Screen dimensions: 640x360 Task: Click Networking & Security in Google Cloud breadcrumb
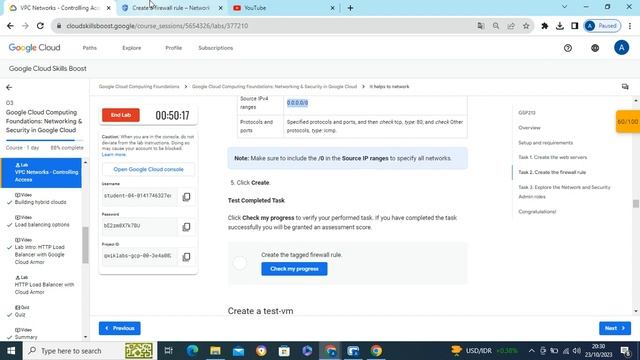point(274,87)
